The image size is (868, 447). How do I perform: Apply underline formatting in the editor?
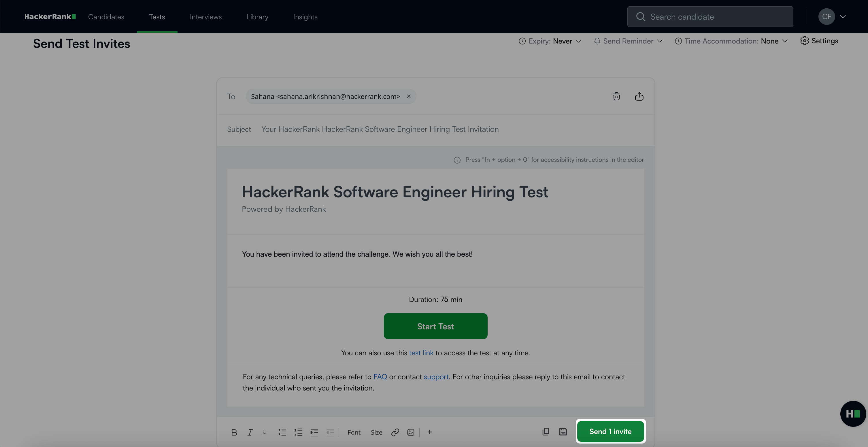coord(265,432)
